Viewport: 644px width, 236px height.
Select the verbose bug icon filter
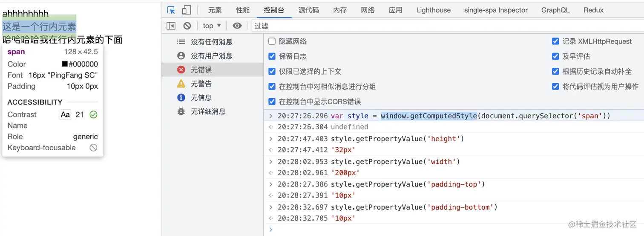(x=181, y=112)
